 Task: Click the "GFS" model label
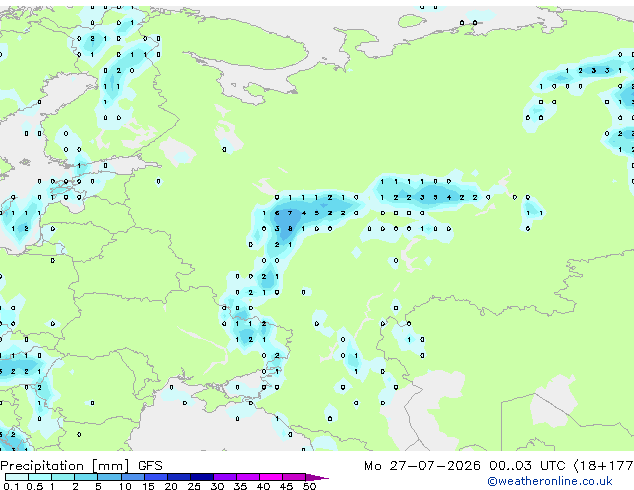pos(150,466)
